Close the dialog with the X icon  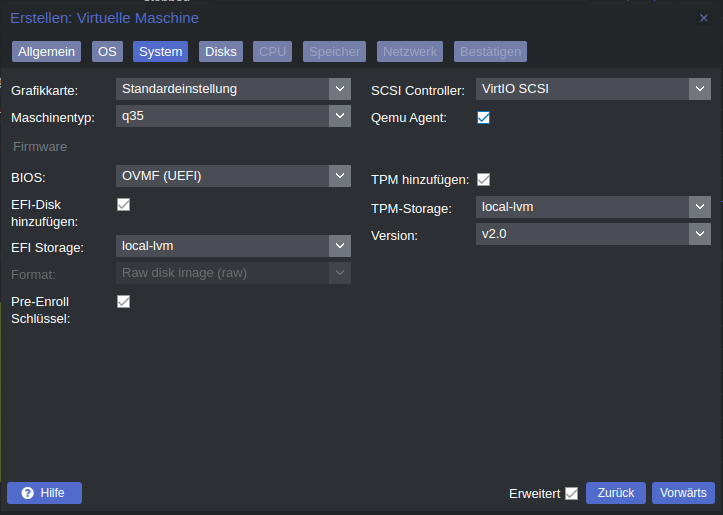click(704, 18)
